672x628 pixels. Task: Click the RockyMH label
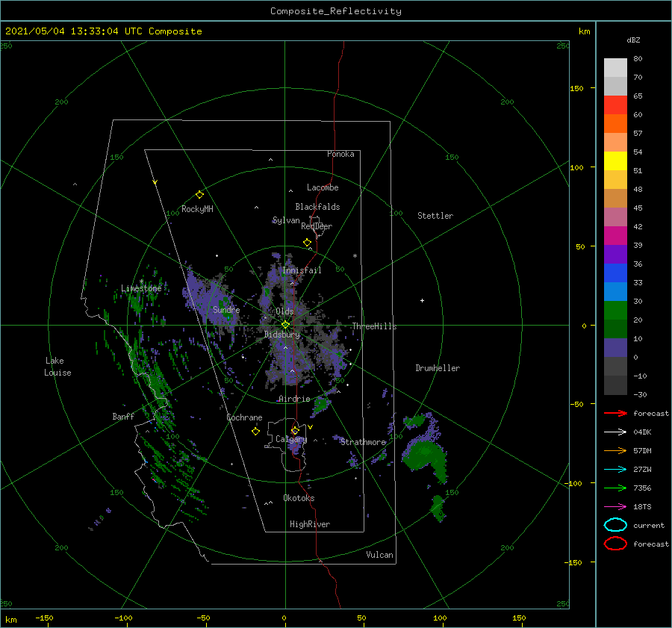(197, 209)
